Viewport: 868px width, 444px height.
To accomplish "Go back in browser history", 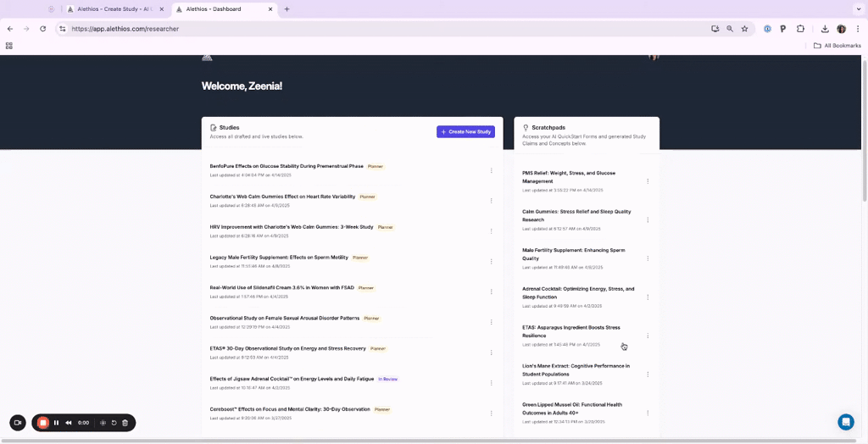I will (10, 29).
